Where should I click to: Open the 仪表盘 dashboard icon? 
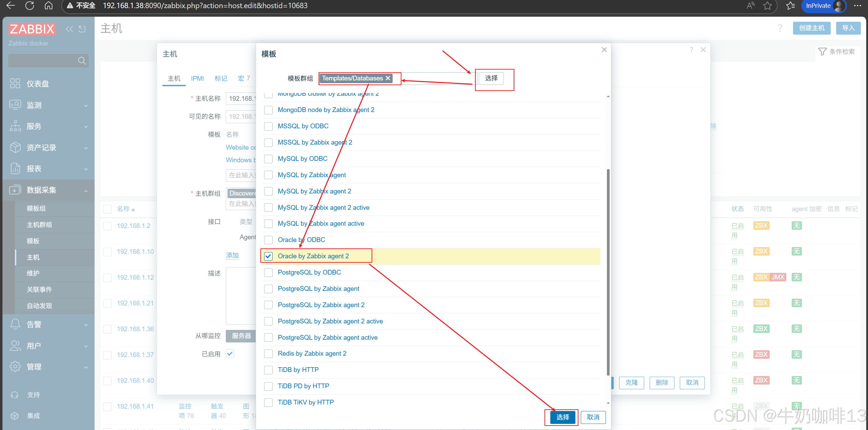point(15,83)
